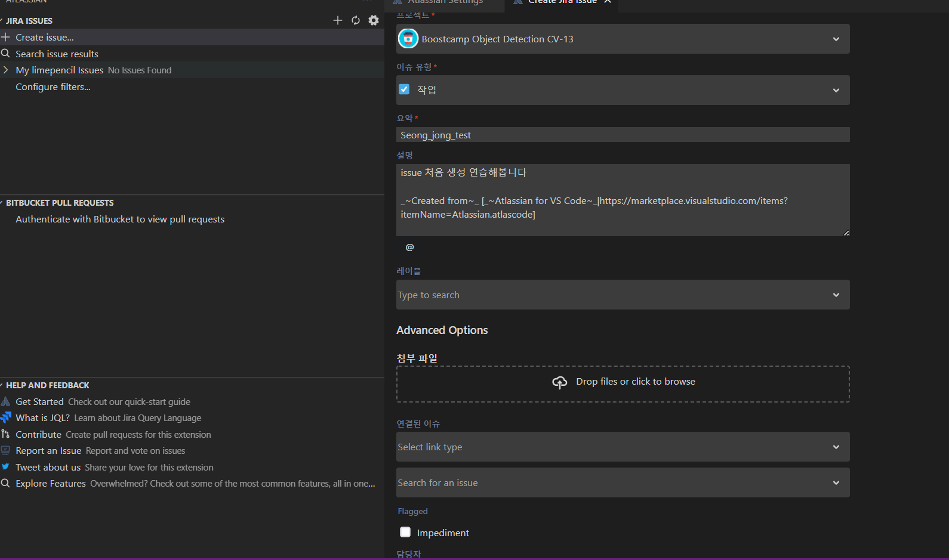The height and width of the screenshot is (560, 949).
Task: Click the pull request icon beside Contribute
Action: 5,434
